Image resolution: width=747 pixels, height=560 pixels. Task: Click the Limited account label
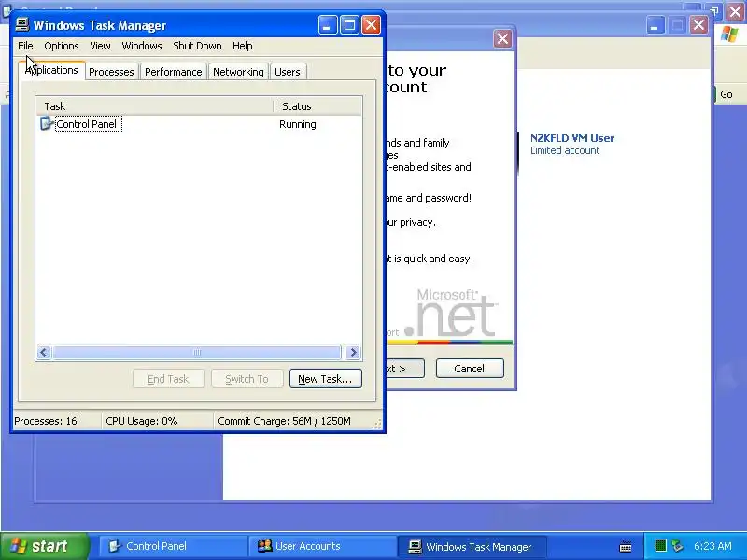point(565,150)
